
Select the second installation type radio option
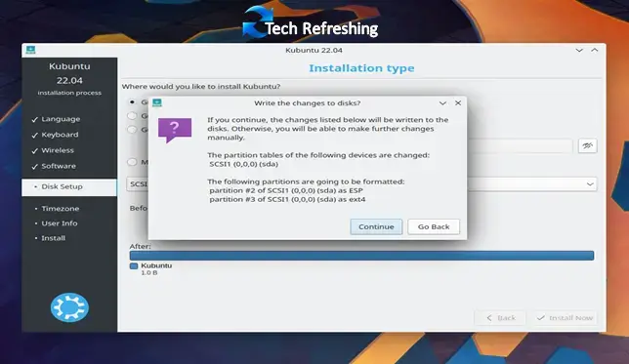[132, 116]
